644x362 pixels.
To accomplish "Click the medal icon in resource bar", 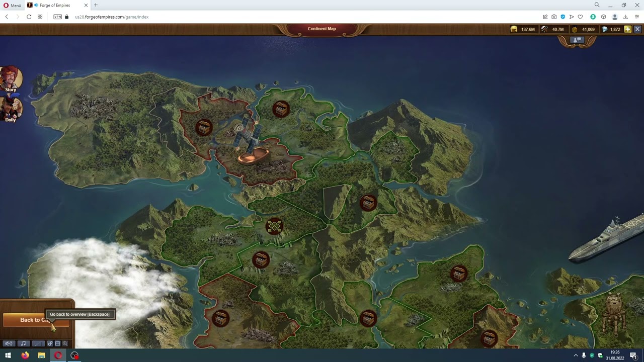I will [575, 30].
